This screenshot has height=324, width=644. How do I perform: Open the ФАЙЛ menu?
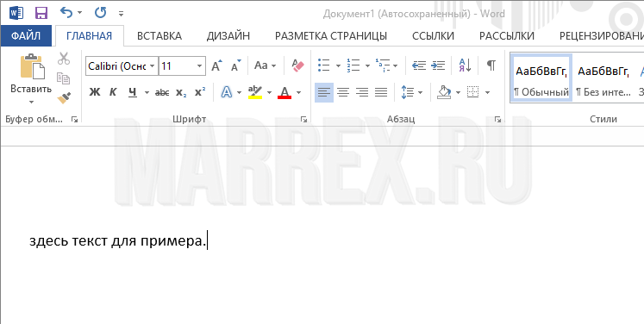click(x=26, y=36)
